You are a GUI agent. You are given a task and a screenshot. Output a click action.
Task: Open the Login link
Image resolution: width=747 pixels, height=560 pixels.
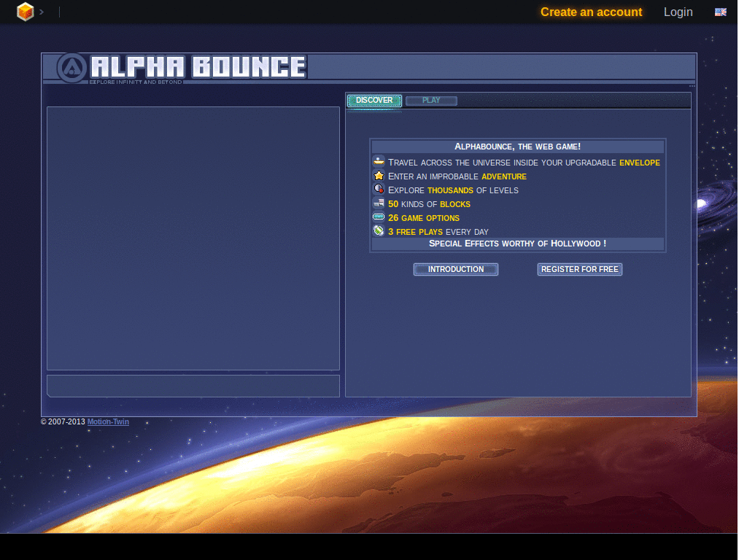(678, 12)
